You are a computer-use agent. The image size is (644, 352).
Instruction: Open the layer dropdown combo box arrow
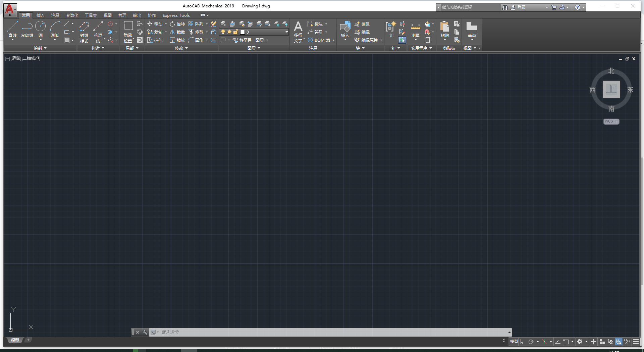pyautogui.click(x=286, y=32)
